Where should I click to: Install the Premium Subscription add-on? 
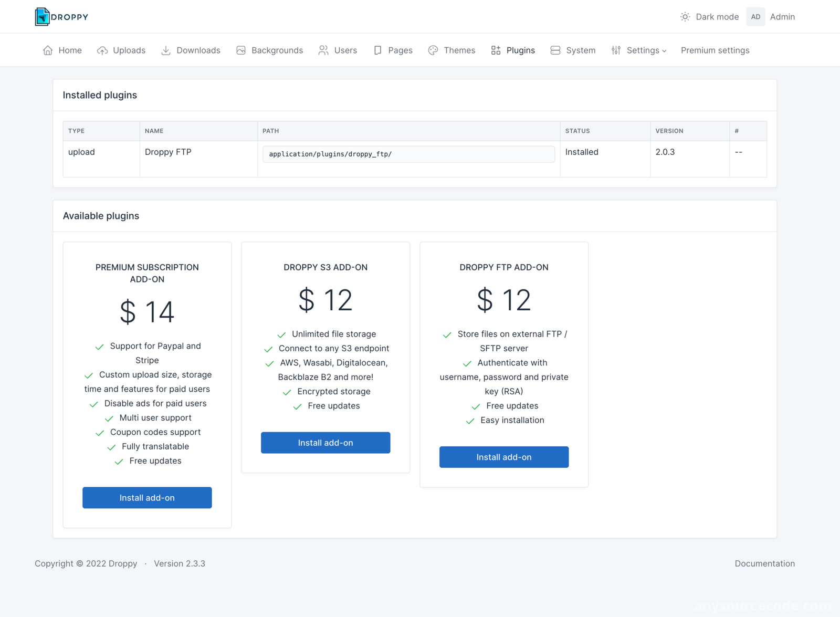coord(147,497)
